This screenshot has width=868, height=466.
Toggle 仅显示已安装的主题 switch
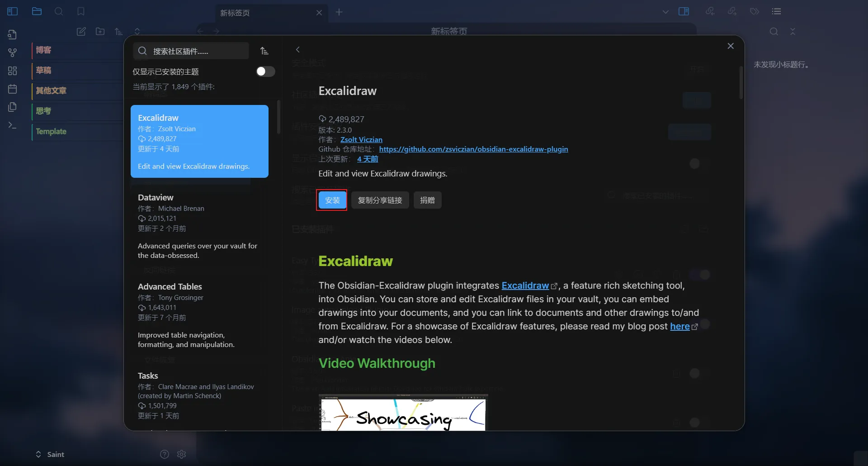(x=265, y=71)
